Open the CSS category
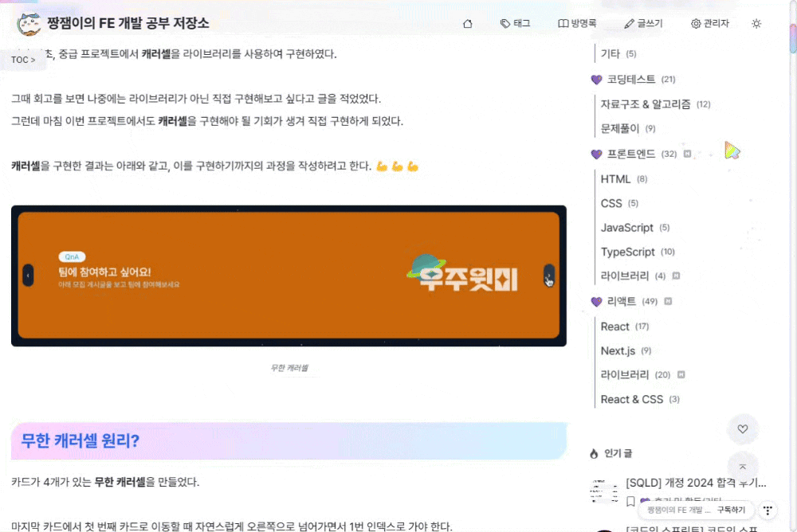The image size is (797, 532). point(619,203)
